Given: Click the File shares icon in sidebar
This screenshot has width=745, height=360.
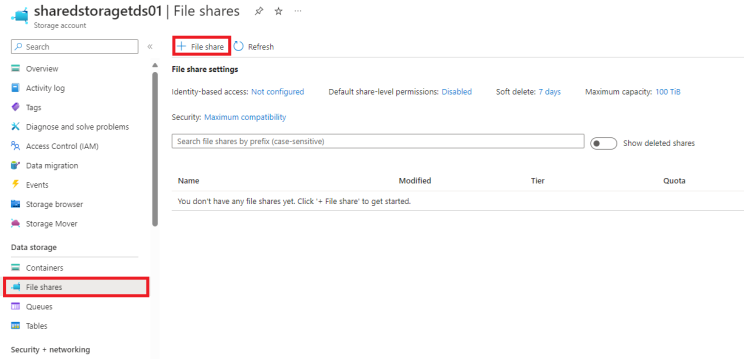Looking at the screenshot, I should pos(16,287).
